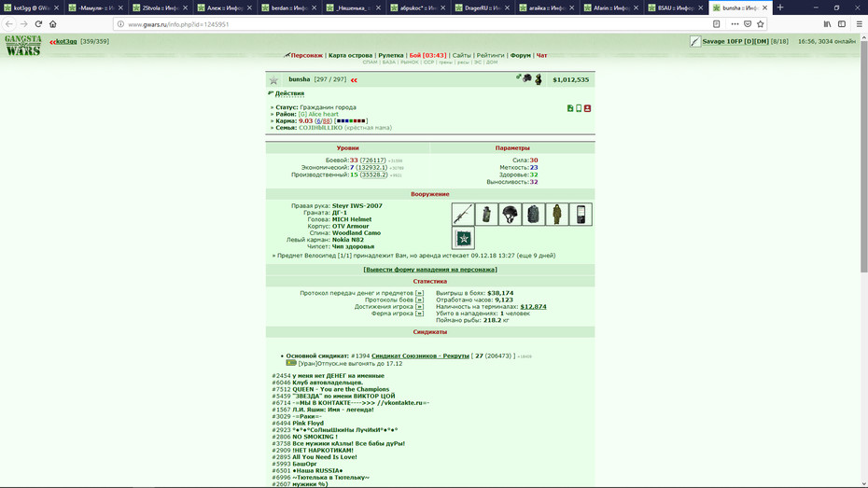Open the health chip star thumbnail
This screenshot has width=868, height=488.
[463, 238]
